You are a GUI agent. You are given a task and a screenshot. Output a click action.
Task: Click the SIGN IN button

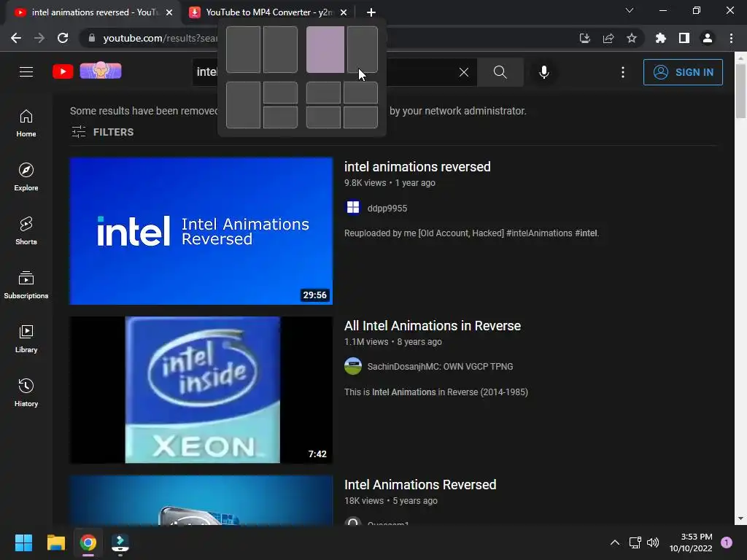pos(683,72)
